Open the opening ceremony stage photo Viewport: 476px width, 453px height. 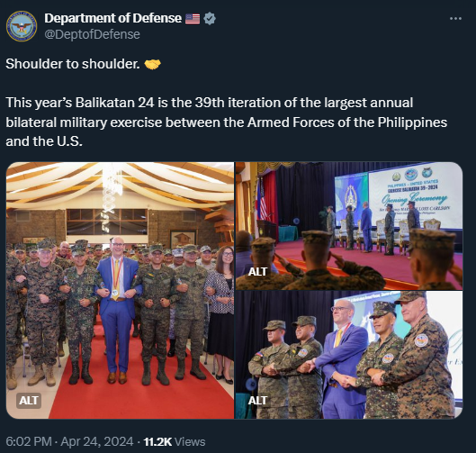tap(349, 226)
